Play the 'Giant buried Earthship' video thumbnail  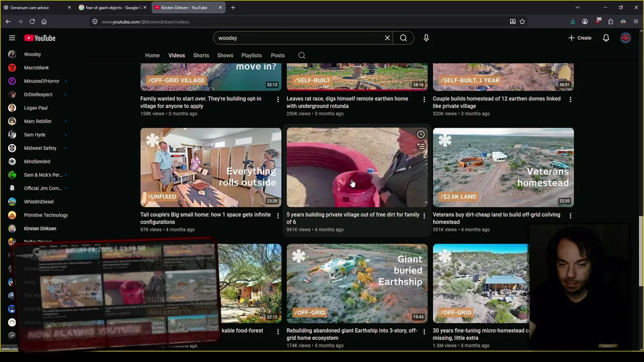pos(357,284)
